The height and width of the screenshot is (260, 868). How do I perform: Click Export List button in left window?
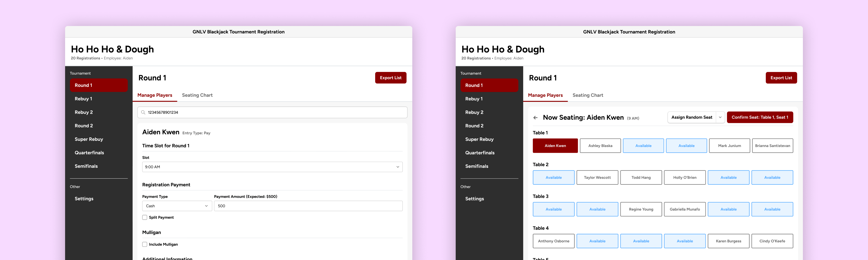coord(391,78)
